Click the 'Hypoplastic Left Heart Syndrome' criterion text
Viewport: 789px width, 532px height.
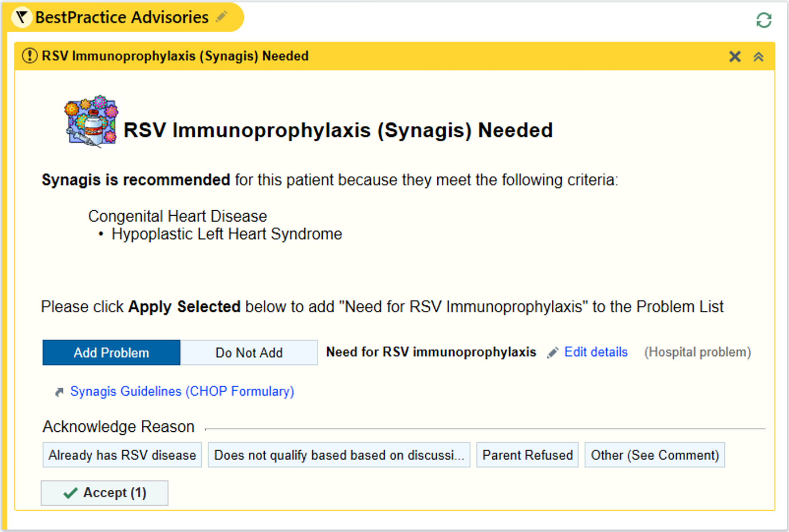227,234
